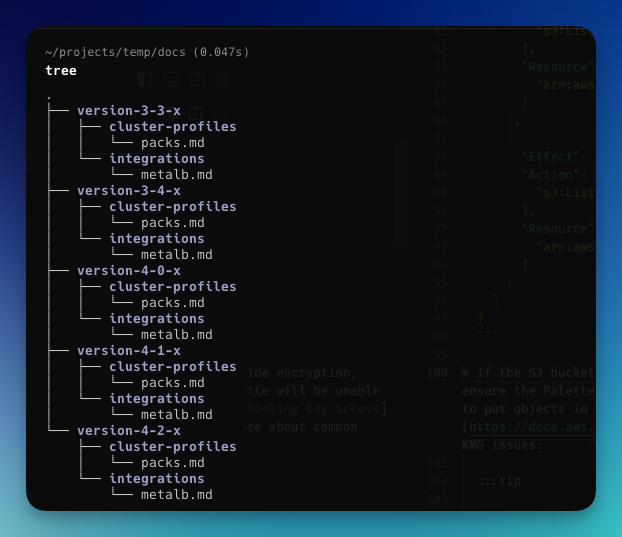622x537 pixels.
Task: Open the customize layout icon
Action: point(223,79)
